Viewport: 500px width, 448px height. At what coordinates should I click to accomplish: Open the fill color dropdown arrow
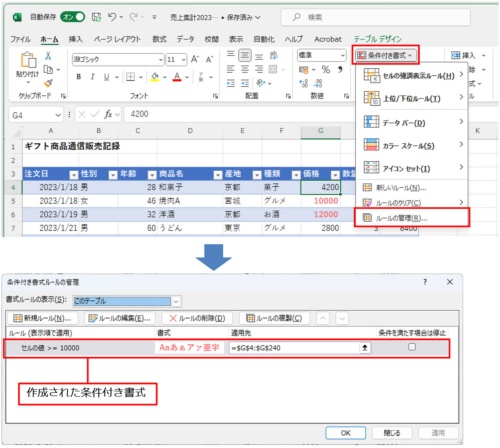(x=165, y=77)
